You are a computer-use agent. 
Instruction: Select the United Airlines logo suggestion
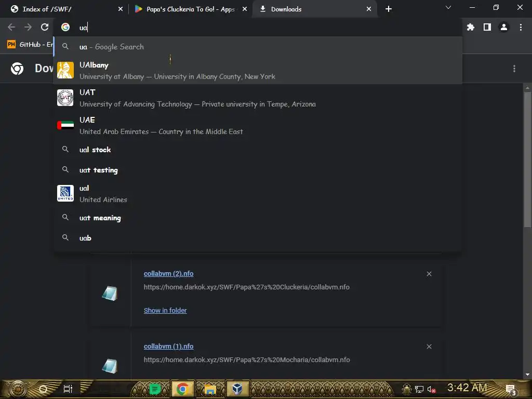(x=65, y=193)
